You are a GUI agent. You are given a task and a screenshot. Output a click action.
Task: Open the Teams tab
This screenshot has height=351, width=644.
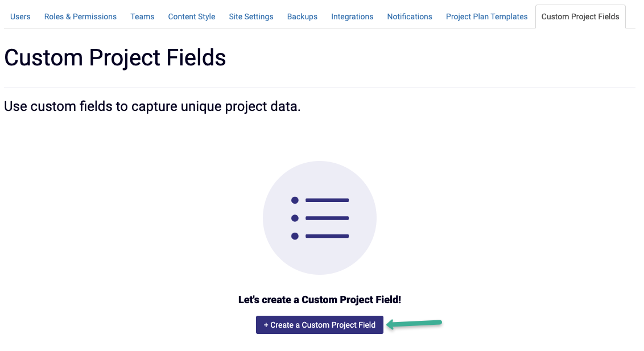[143, 17]
